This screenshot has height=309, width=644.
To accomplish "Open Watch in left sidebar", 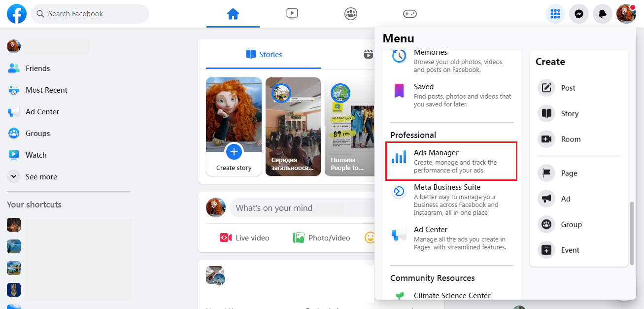I will [x=68, y=155].
